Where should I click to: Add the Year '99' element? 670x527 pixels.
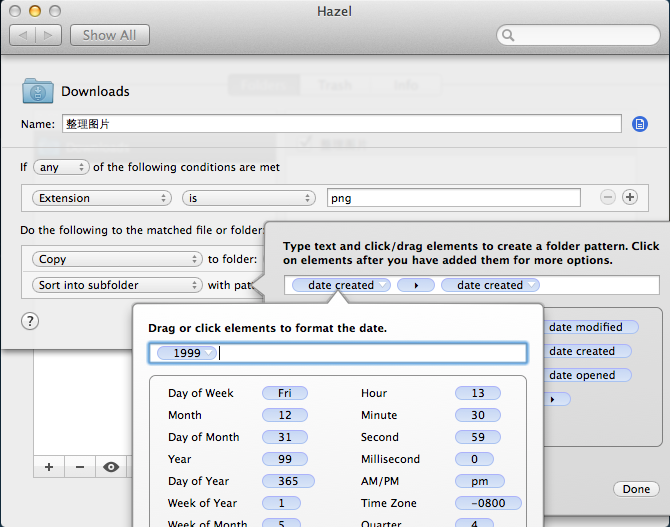point(285,459)
